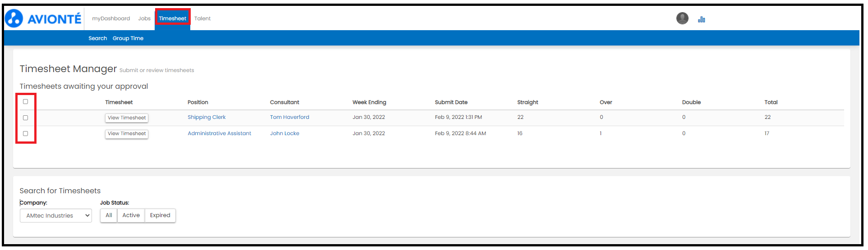Open the Search submenu item
This screenshot has width=868, height=250.
[x=98, y=38]
